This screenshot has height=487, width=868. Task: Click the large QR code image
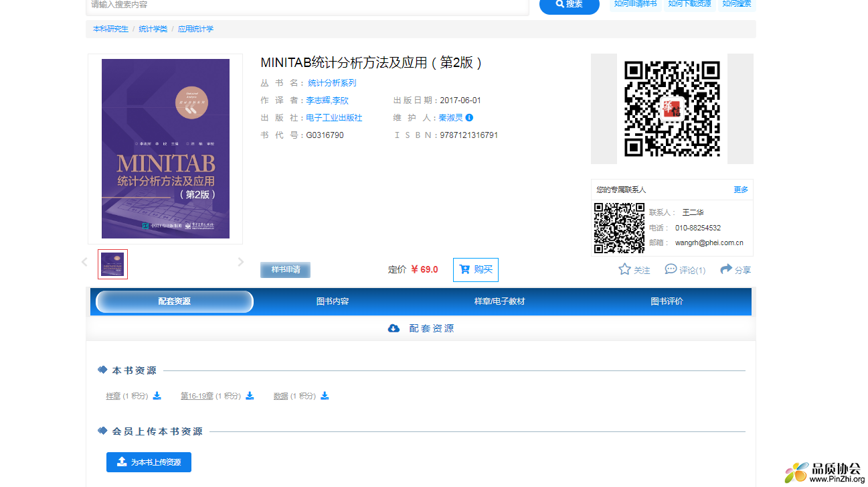click(672, 109)
